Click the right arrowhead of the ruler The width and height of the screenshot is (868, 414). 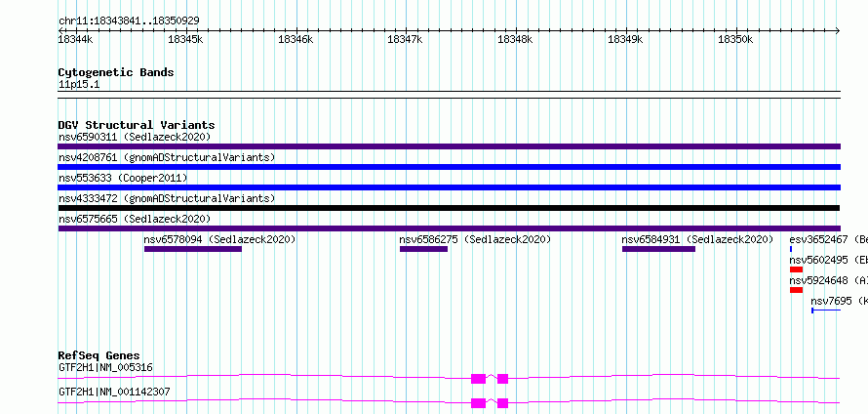[838, 30]
